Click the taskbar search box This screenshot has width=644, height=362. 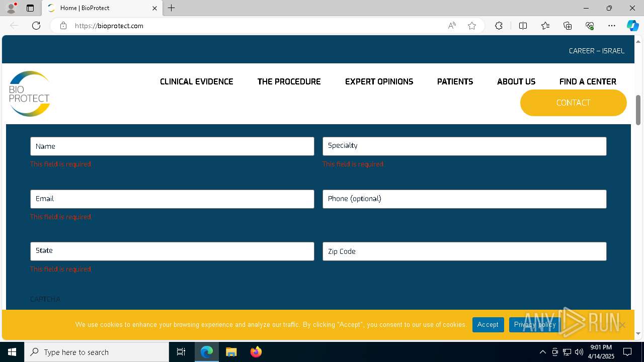(97, 352)
